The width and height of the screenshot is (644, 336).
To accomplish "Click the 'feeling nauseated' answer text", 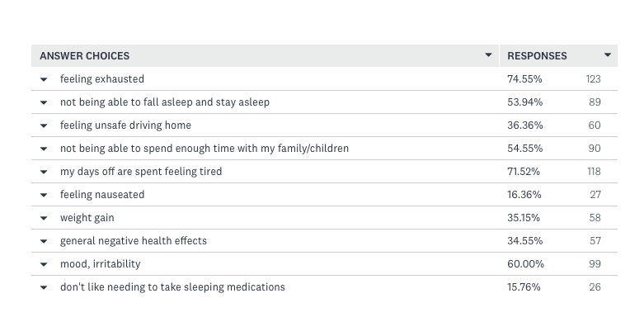I will pyautogui.click(x=102, y=195).
